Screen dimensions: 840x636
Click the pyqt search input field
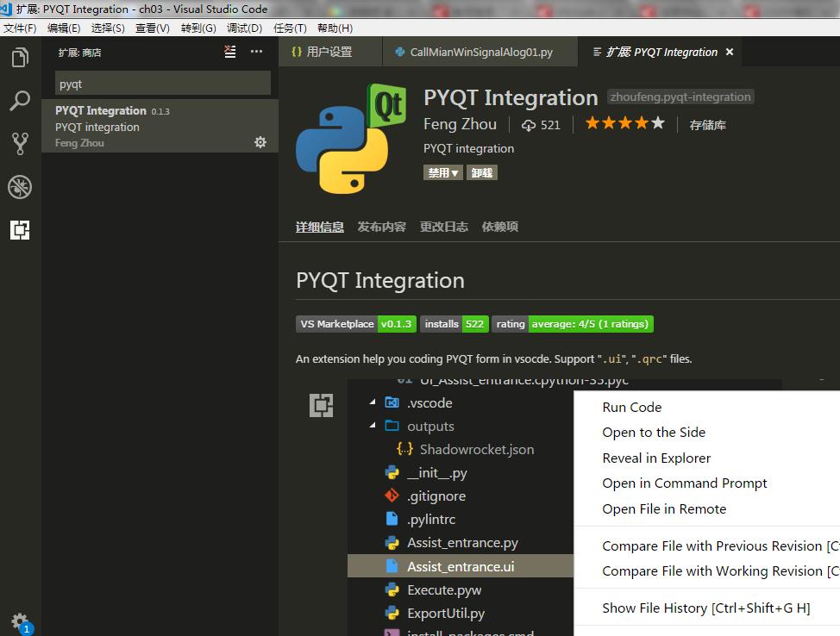pyautogui.click(x=160, y=83)
